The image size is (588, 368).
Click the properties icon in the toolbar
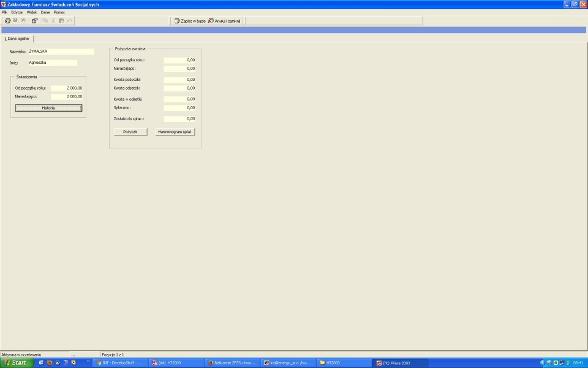pos(34,21)
